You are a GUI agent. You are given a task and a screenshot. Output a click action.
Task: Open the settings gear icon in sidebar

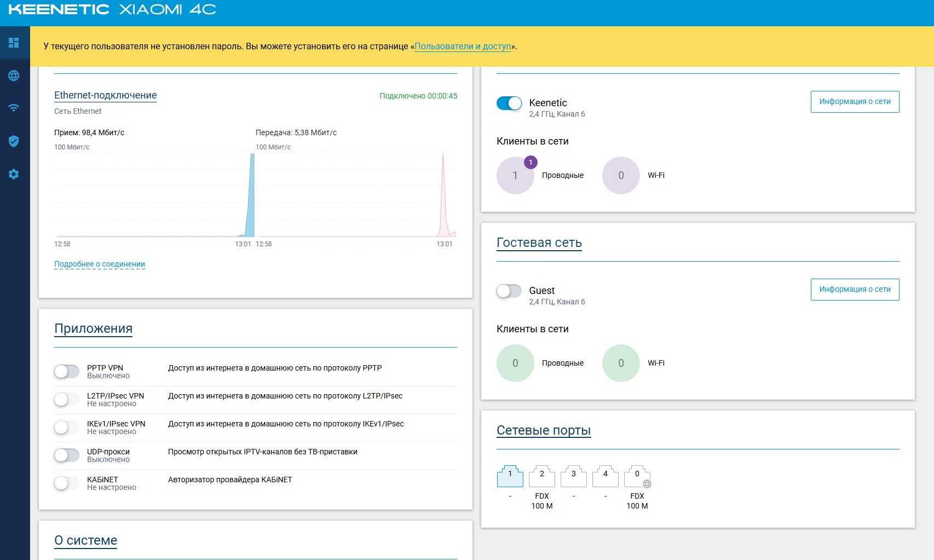[x=14, y=174]
